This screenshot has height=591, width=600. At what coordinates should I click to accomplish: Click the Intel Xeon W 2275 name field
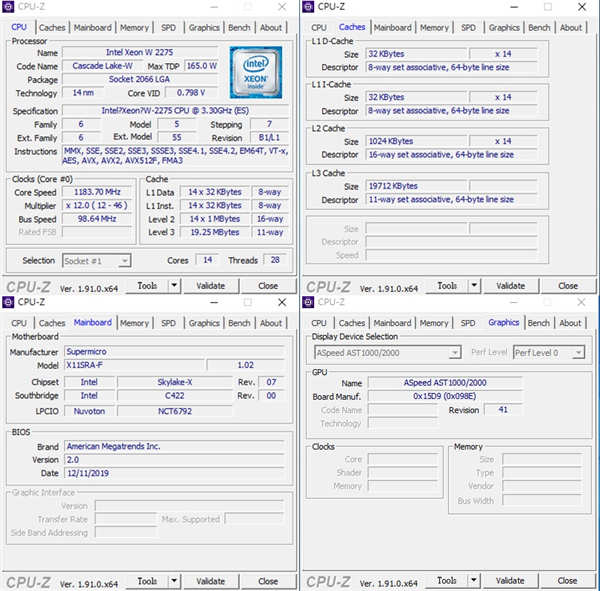coord(140,52)
